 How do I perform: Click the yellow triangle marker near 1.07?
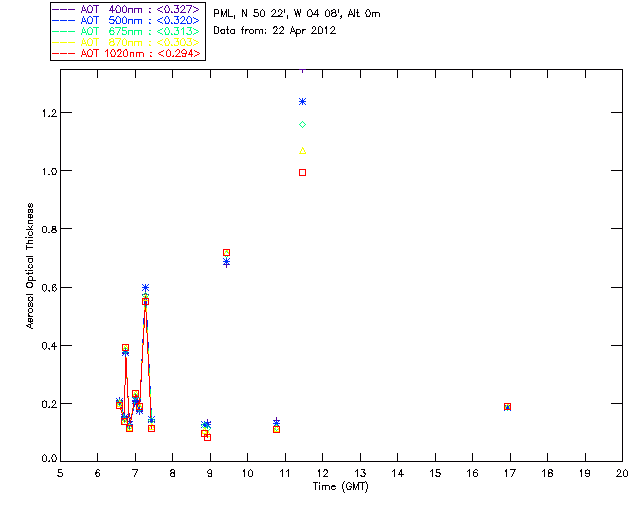coord(302,151)
